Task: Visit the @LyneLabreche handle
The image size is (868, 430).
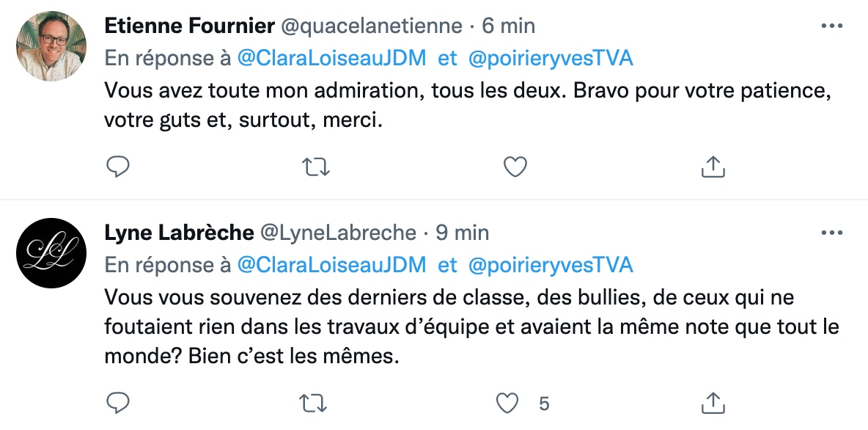Action: pyautogui.click(x=338, y=233)
